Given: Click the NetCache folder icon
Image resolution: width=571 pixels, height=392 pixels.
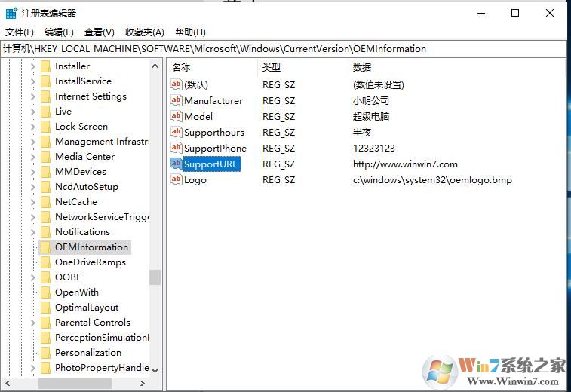Looking at the screenshot, I should [x=46, y=202].
